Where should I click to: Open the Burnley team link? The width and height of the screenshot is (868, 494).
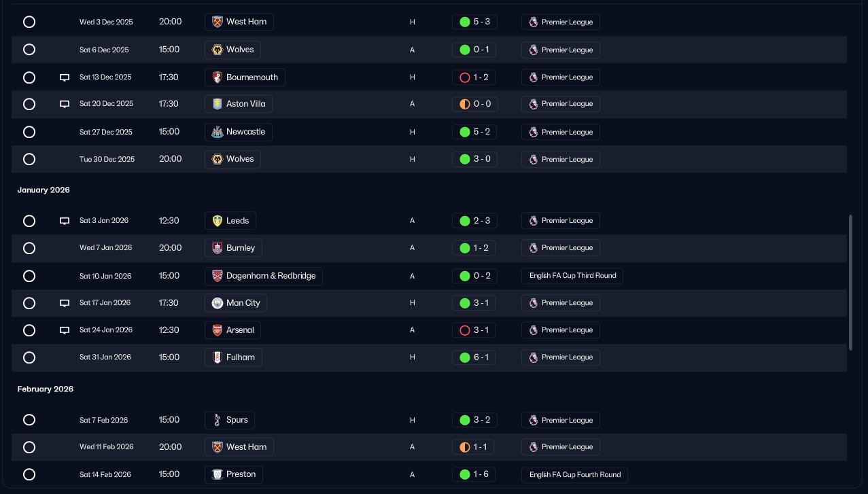(x=233, y=248)
